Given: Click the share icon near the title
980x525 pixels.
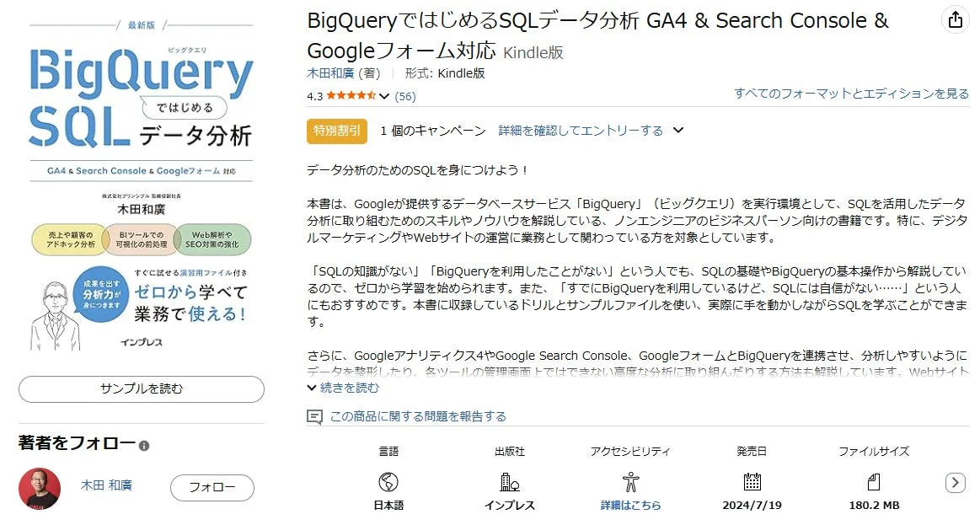Looking at the screenshot, I should click(956, 19).
